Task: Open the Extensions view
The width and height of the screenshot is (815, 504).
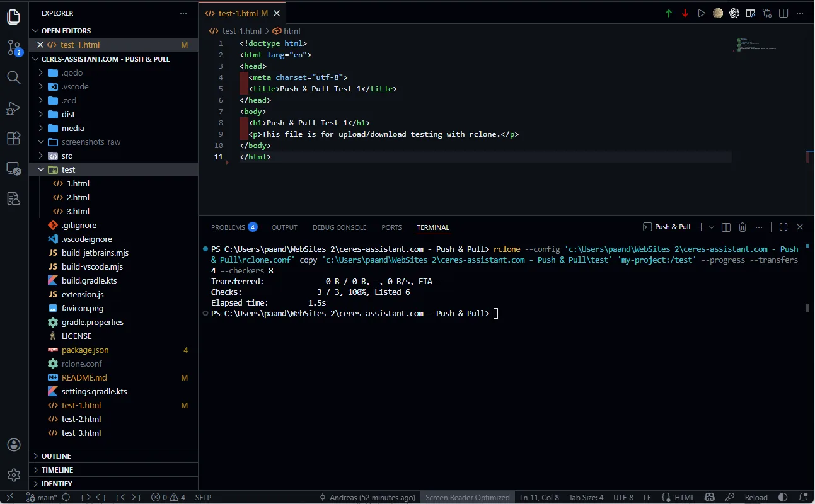Action: tap(14, 138)
